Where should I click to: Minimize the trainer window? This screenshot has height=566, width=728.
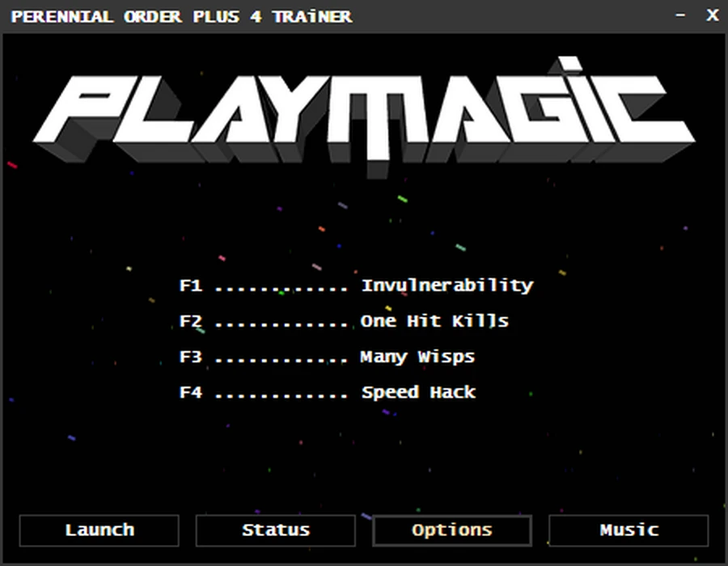[x=680, y=15]
